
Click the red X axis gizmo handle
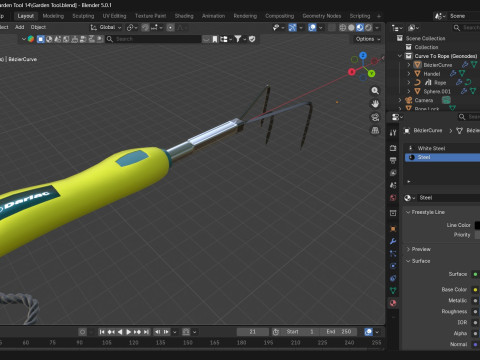tap(352, 72)
